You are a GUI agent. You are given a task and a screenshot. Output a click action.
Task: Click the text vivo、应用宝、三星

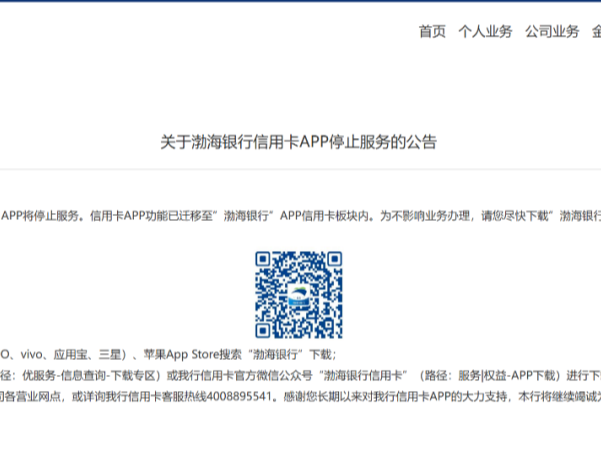[71, 354]
